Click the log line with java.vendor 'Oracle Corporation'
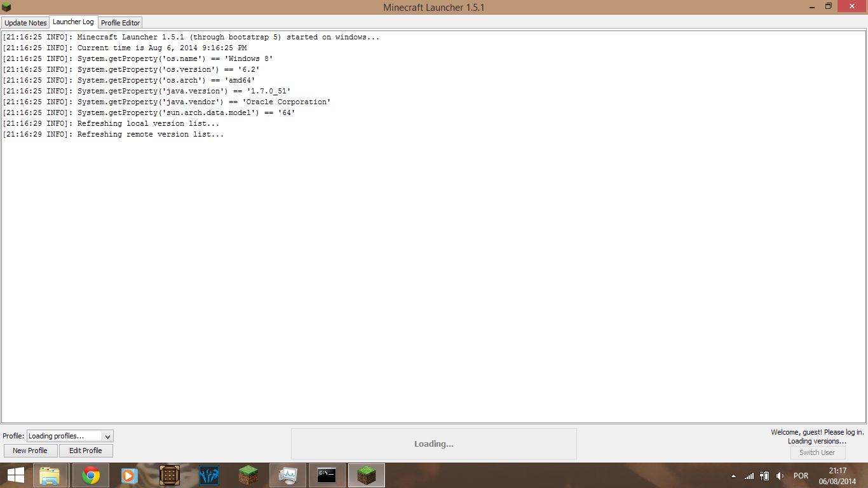The width and height of the screenshot is (868, 488). (166, 102)
